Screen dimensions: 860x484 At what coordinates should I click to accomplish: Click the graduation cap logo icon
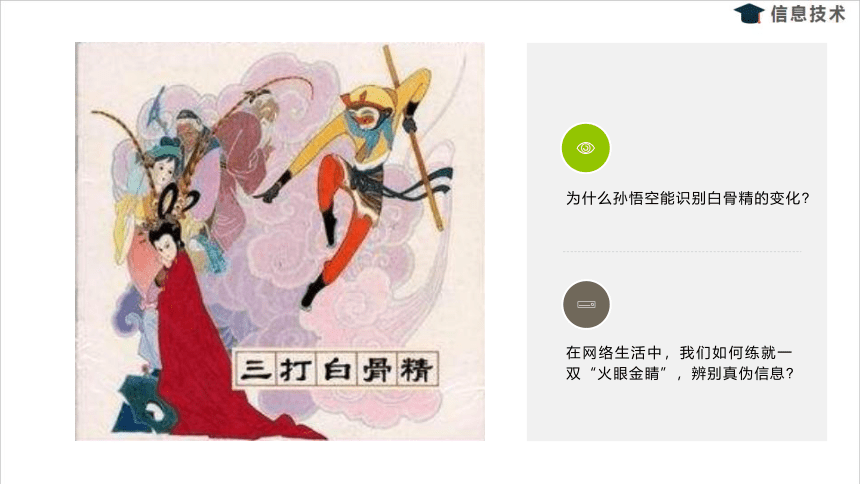749,13
